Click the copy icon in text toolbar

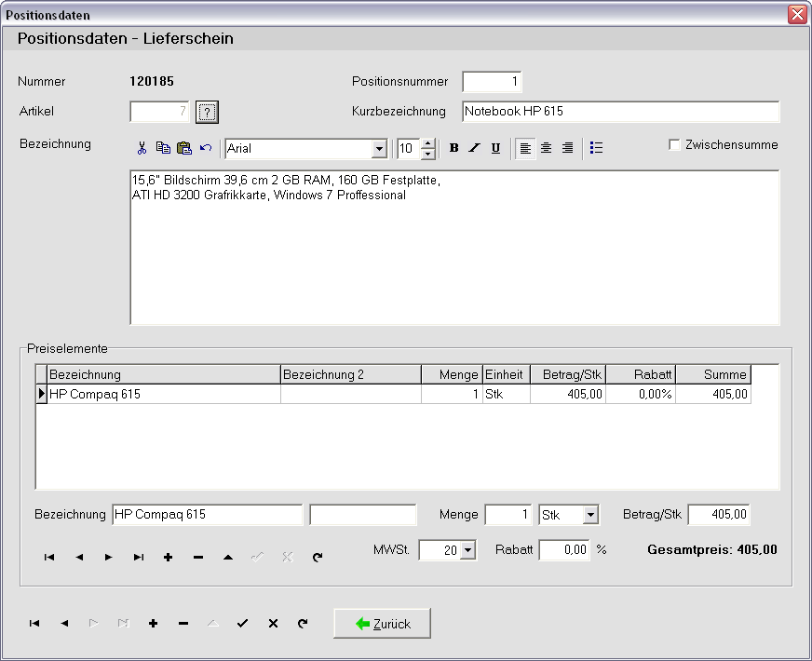(163, 148)
